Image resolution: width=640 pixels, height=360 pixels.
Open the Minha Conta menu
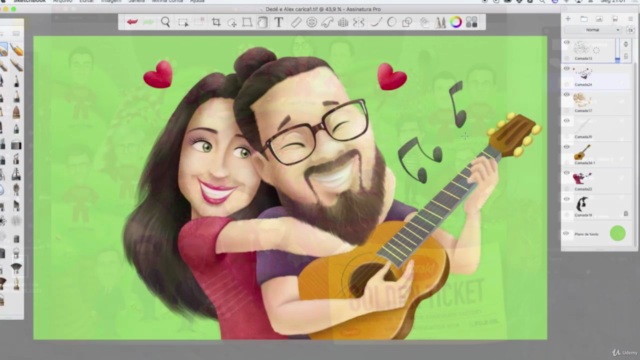point(167,2)
